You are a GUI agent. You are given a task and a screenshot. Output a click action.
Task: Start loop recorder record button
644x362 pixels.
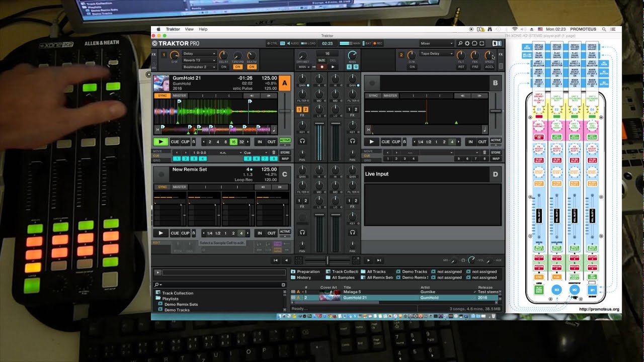[323, 66]
